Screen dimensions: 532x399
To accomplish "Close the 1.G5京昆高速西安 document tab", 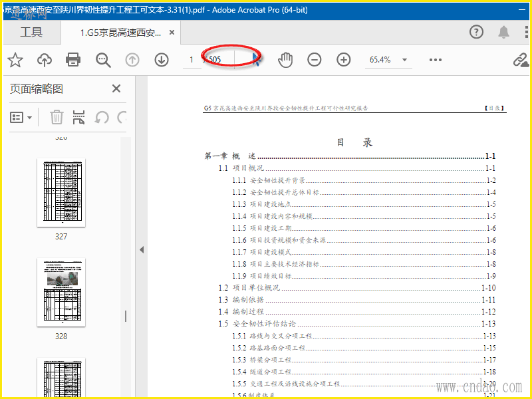I will pyautogui.click(x=172, y=32).
